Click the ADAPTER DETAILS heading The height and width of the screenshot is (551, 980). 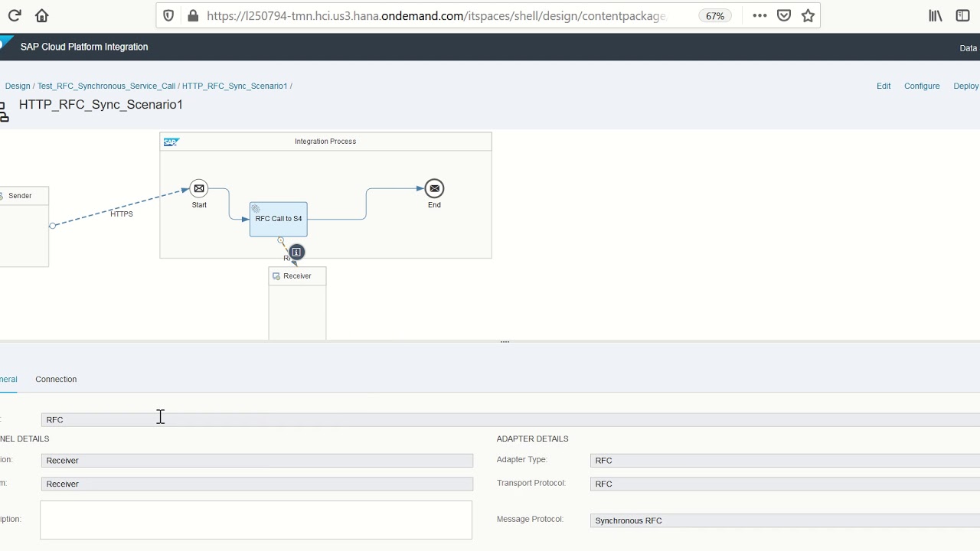(x=532, y=439)
